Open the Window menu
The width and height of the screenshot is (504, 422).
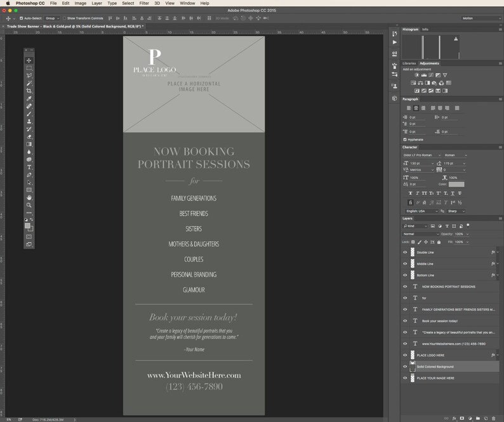click(x=187, y=3)
